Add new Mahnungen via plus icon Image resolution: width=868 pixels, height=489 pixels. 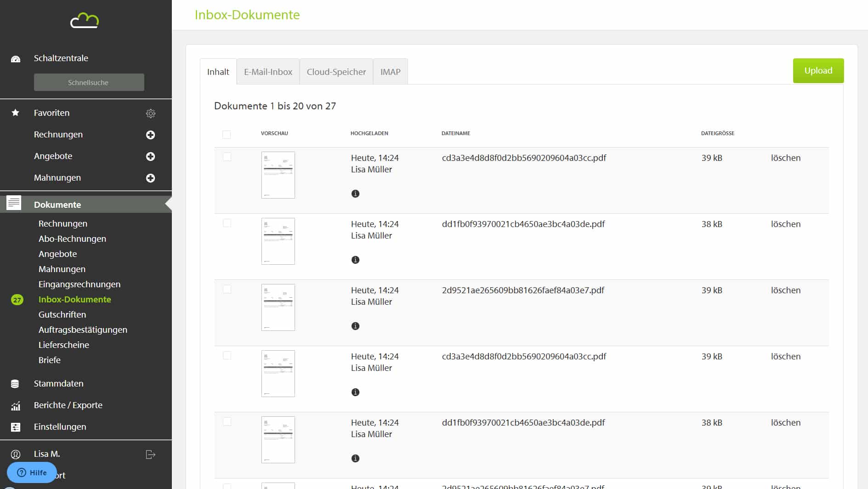coord(150,178)
